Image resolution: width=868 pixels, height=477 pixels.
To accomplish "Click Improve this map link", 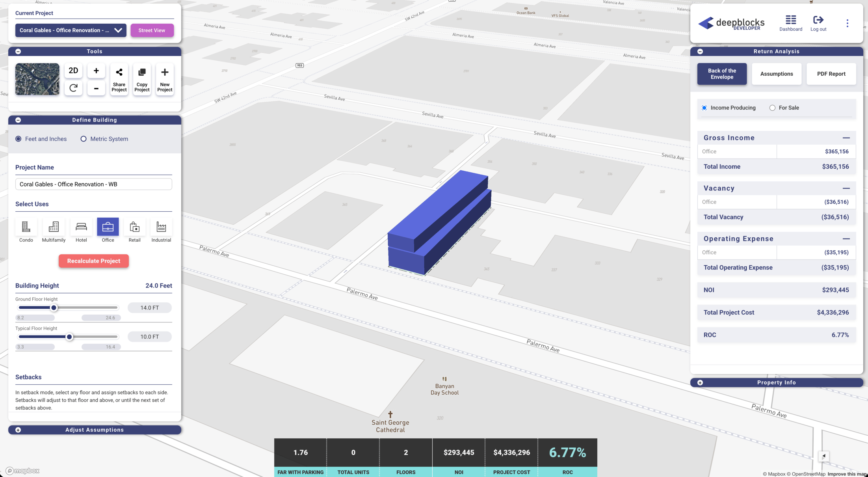I will coord(848,474).
